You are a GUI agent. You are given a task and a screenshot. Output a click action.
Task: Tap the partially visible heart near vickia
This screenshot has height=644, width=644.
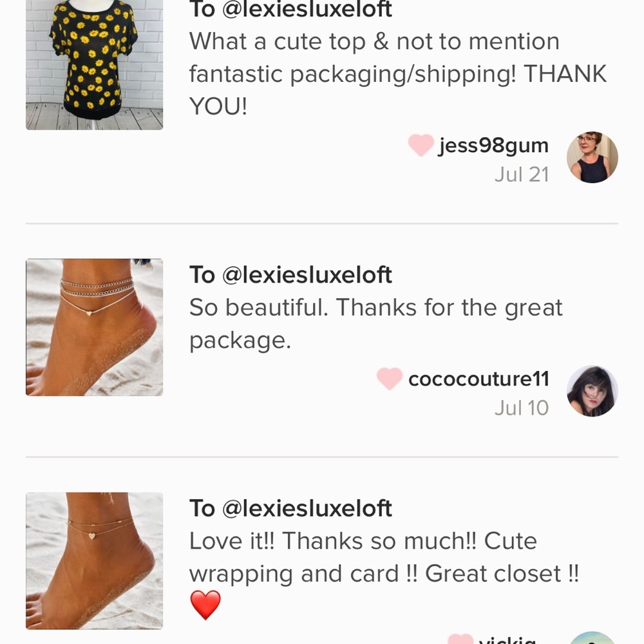point(460,639)
